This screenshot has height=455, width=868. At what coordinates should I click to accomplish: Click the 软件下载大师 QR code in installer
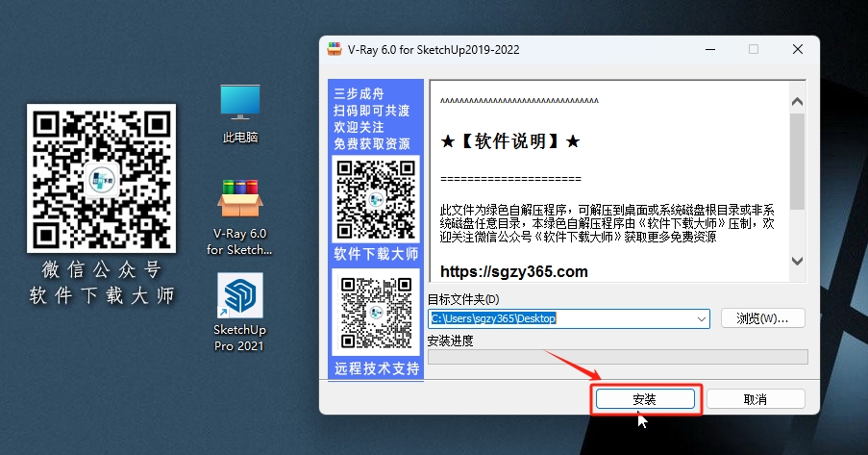(376, 199)
